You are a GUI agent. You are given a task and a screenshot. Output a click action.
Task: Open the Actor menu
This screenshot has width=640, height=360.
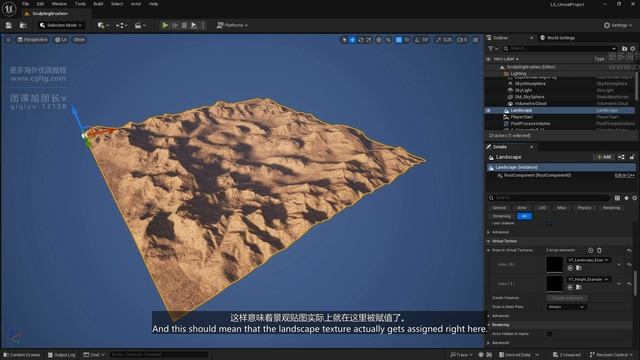(136, 4)
